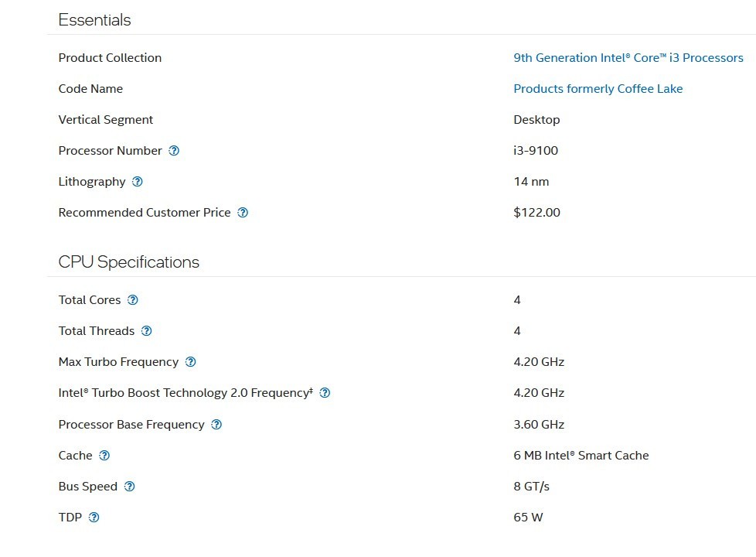Select the 8 GT/s bus speed value

tap(531, 486)
